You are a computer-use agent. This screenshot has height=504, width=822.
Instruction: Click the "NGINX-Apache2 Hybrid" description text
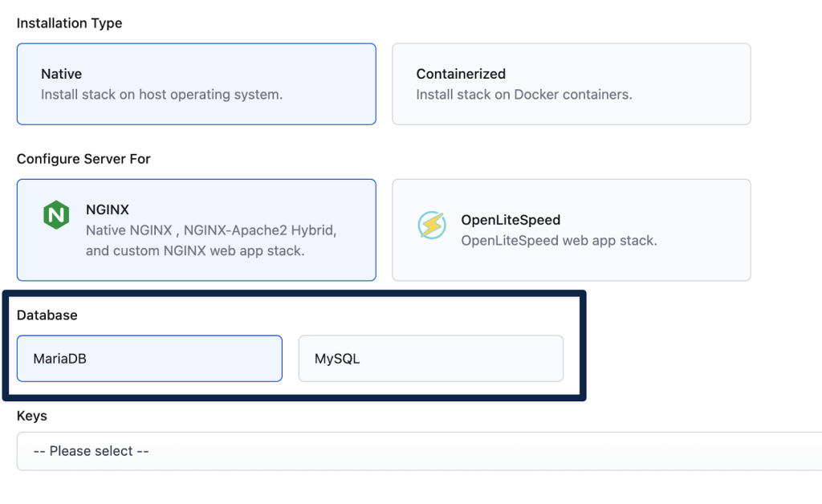click(260, 230)
